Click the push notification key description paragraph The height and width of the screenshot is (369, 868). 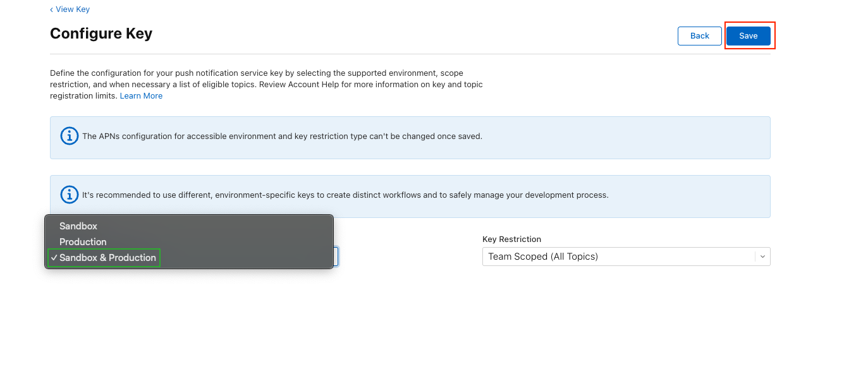tap(266, 85)
